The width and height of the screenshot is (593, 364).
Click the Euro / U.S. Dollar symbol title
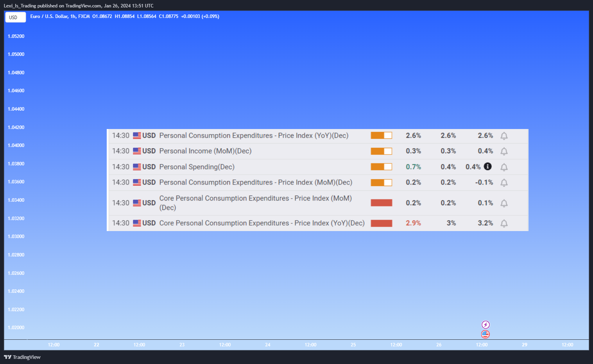coord(60,16)
